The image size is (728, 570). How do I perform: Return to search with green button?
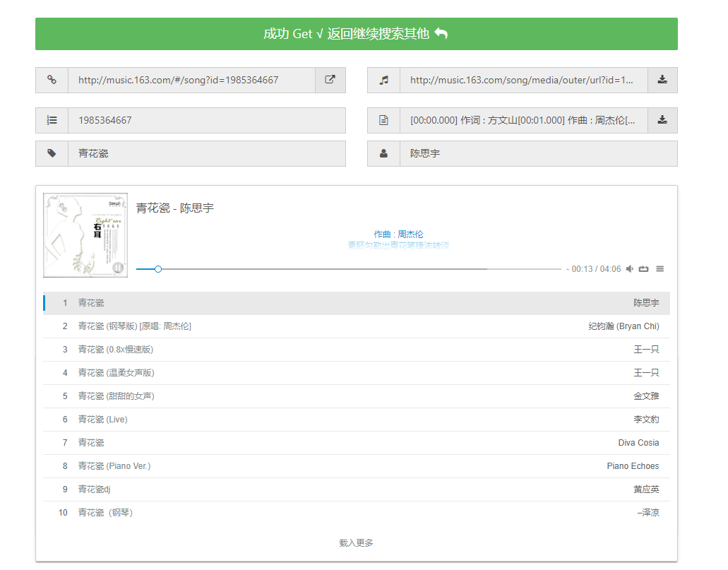pos(356,34)
